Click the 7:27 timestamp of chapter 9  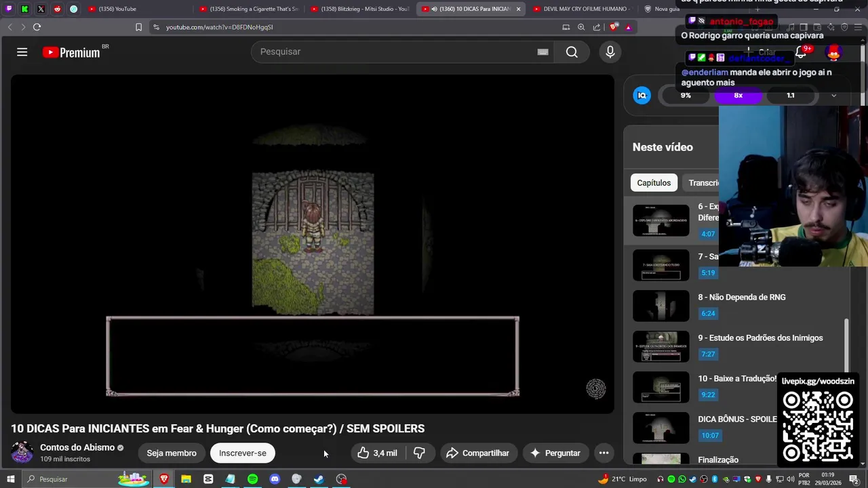pos(708,354)
